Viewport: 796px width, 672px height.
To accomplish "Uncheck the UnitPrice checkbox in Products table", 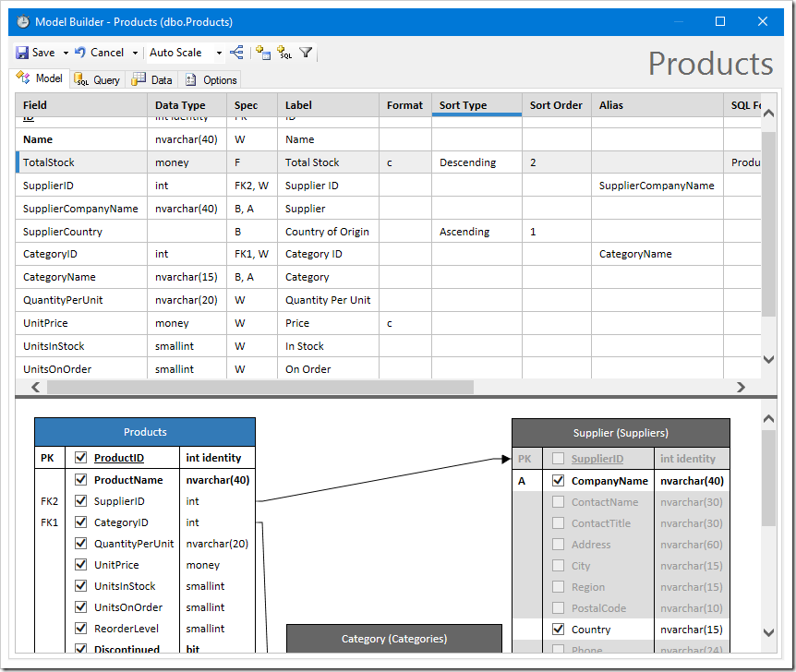I will click(80, 564).
